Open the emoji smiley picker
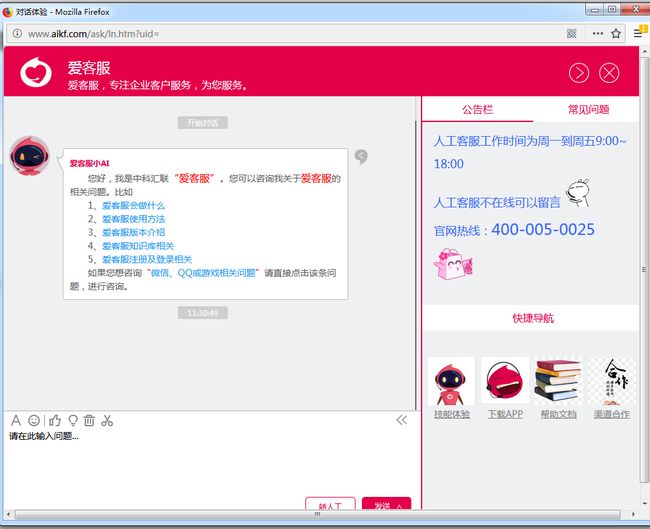 (34, 420)
